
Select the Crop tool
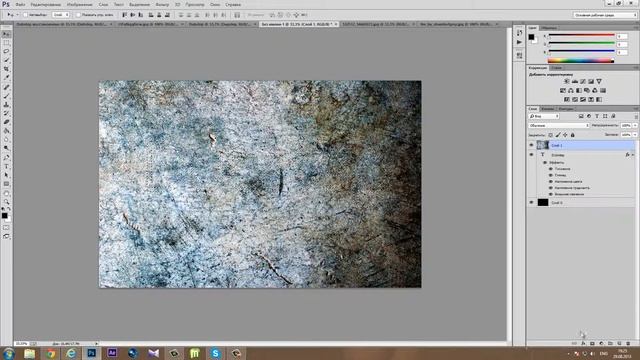(6, 69)
